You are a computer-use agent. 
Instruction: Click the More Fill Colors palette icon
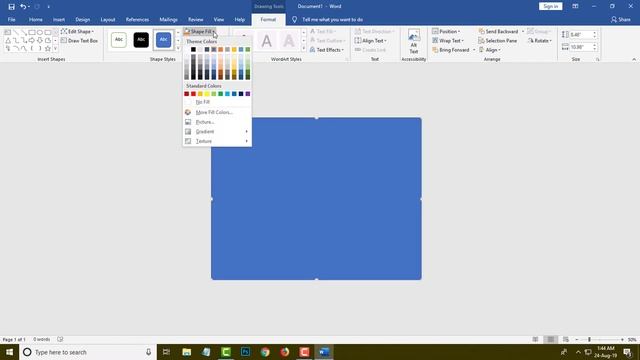188,112
